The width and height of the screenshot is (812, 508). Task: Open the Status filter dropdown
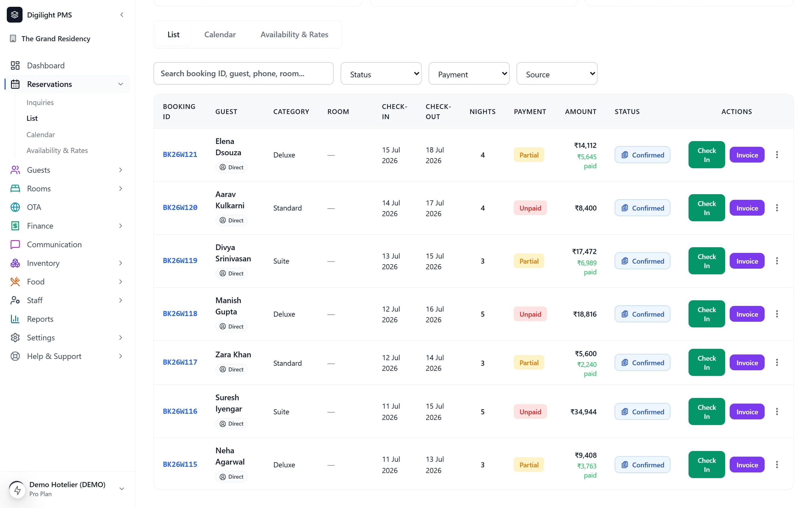(381, 74)
